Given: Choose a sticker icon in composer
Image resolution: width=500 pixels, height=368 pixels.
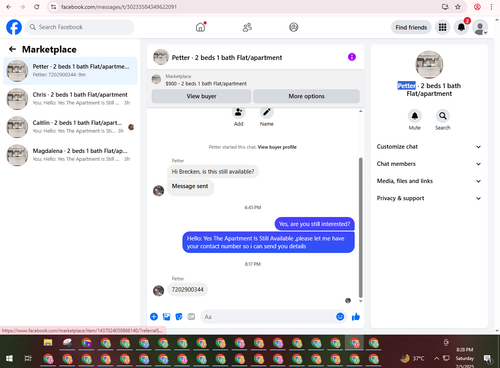Looking at the screenshot, I should coord(179,317).
